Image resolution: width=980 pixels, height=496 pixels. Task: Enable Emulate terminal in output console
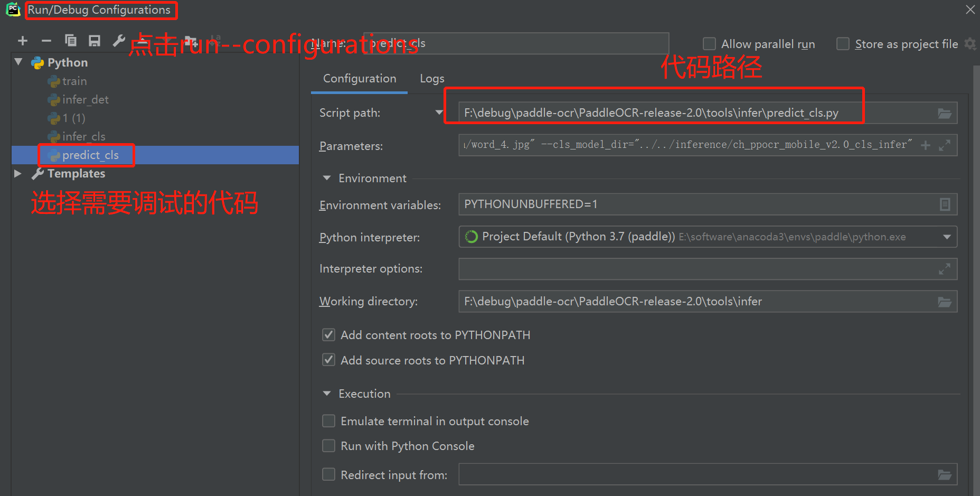point(328,420)
